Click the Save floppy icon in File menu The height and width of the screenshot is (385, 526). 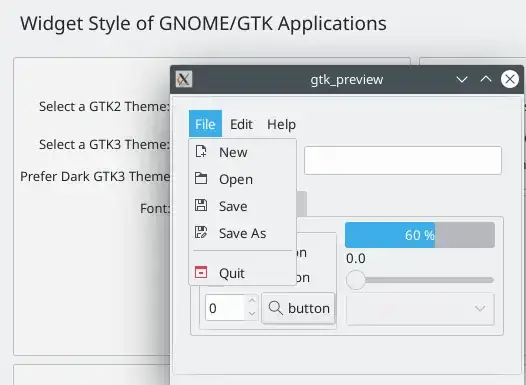[x=201, y=205]
